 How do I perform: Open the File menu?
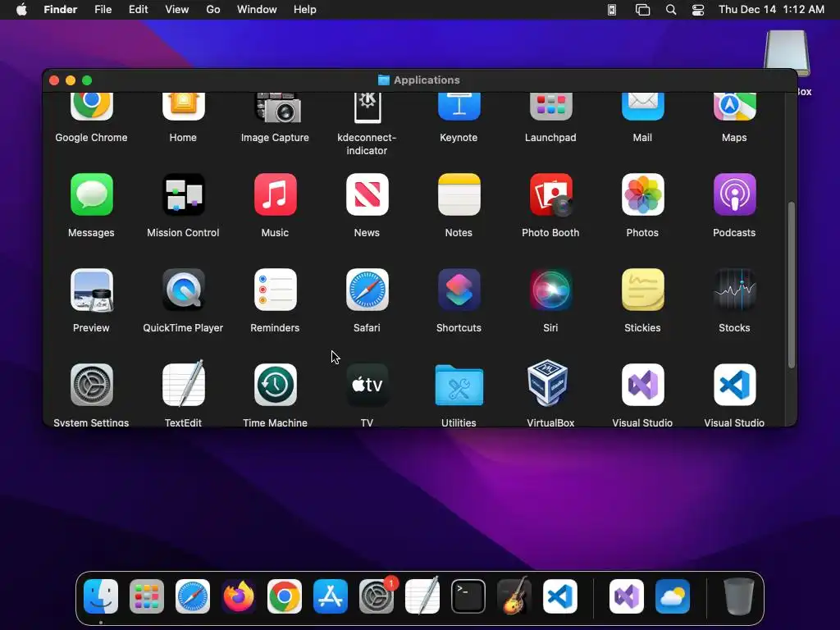coord(103,10)
